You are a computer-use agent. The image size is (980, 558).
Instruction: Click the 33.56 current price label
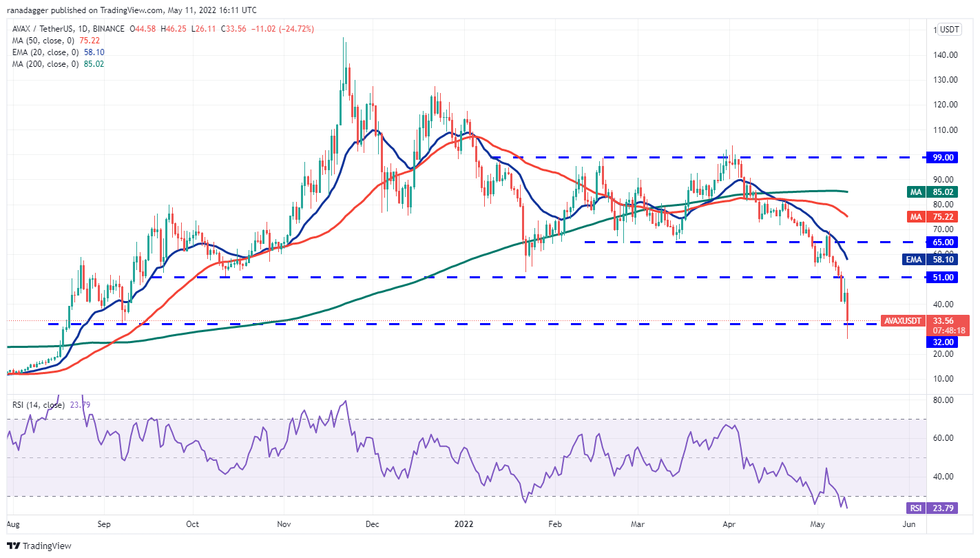[942, 320]
